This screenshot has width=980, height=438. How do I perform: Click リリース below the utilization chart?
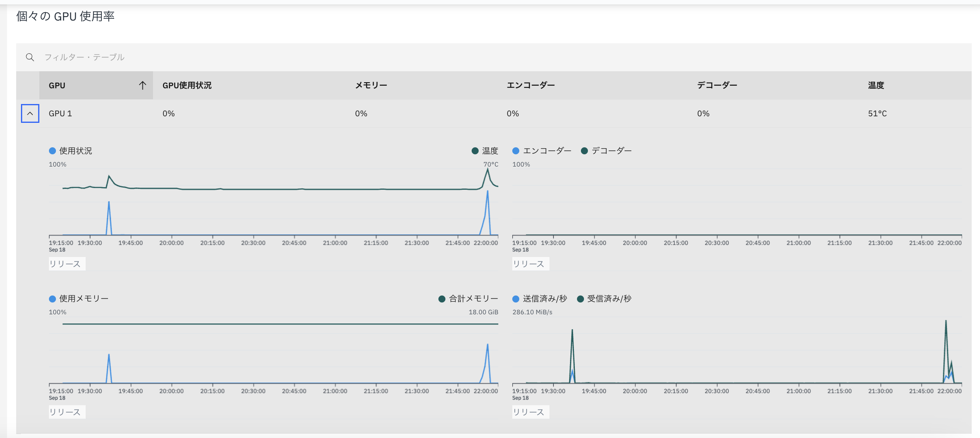coord(66,264)
